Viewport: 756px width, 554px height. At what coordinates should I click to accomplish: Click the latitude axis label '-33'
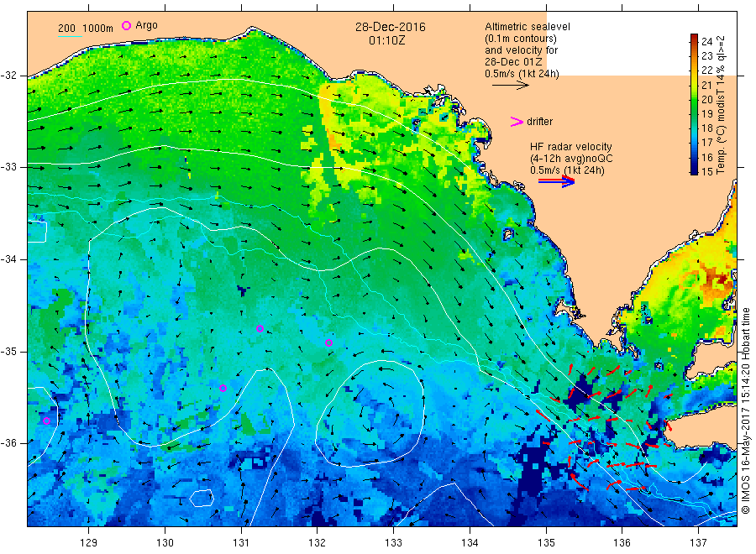tap(8, 167)
